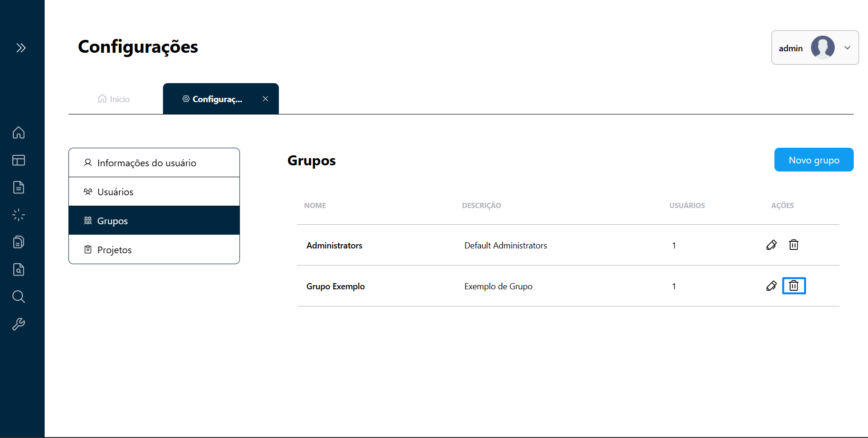The width and height of the screenshot is (868, 438).
Task: Select the dashboard layout icon in sidebar
Action: (x=19, y=161)
